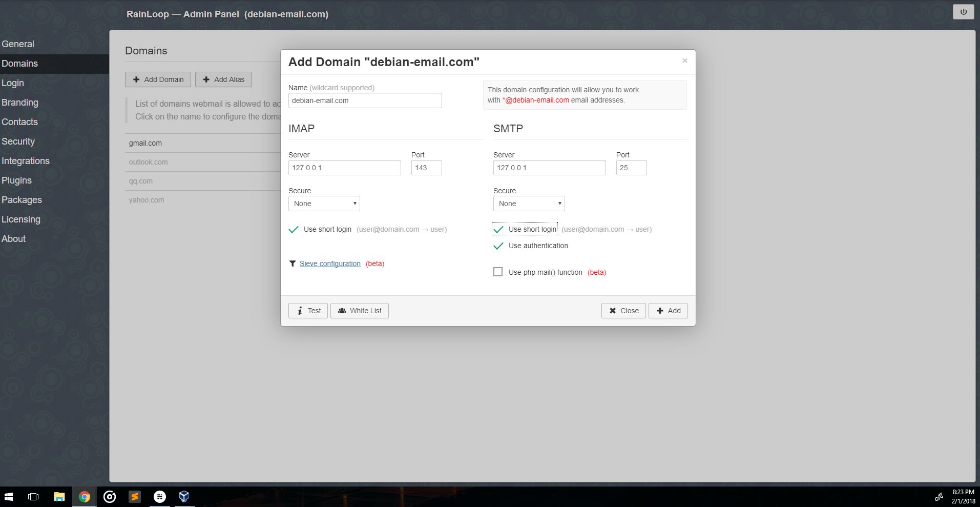Click IMAP Server field
This screenshot has height=507, width=980.
(x=344, y=168)
